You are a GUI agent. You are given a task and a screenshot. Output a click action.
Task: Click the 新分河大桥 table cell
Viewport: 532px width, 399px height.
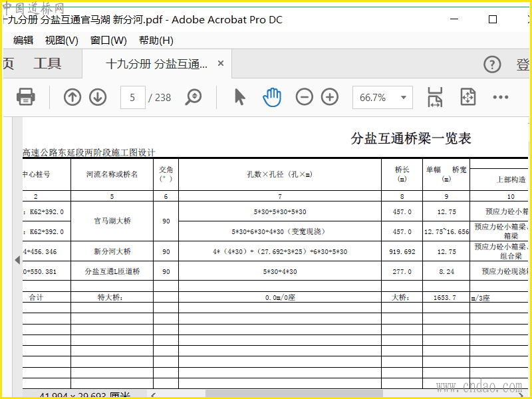click(112, 251)
